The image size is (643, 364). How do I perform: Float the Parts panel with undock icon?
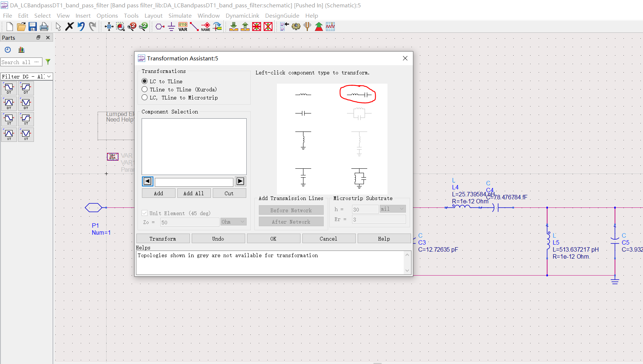click(38, 38)
